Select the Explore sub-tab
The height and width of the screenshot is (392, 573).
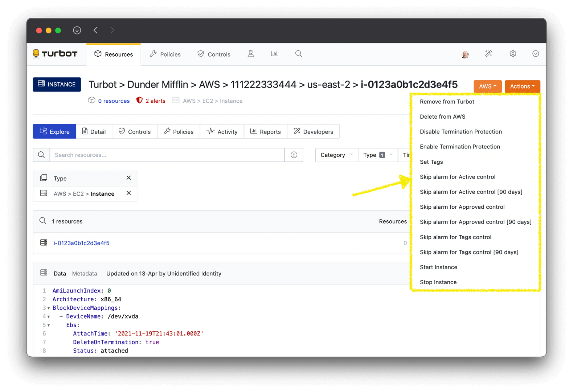pyautogui.click(x=54, y=131)
